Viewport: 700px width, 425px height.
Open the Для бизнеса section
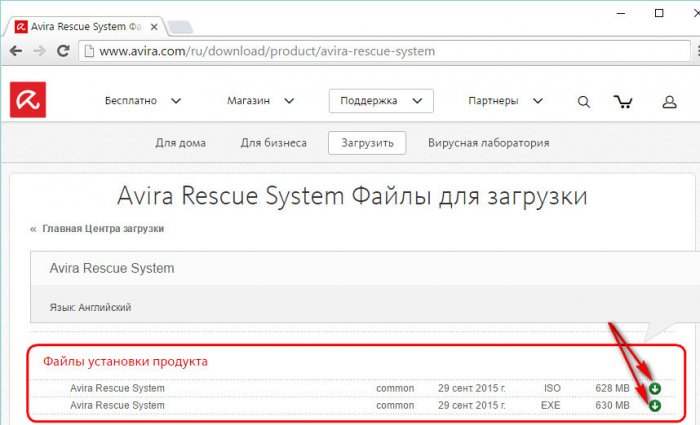point(273,143)
